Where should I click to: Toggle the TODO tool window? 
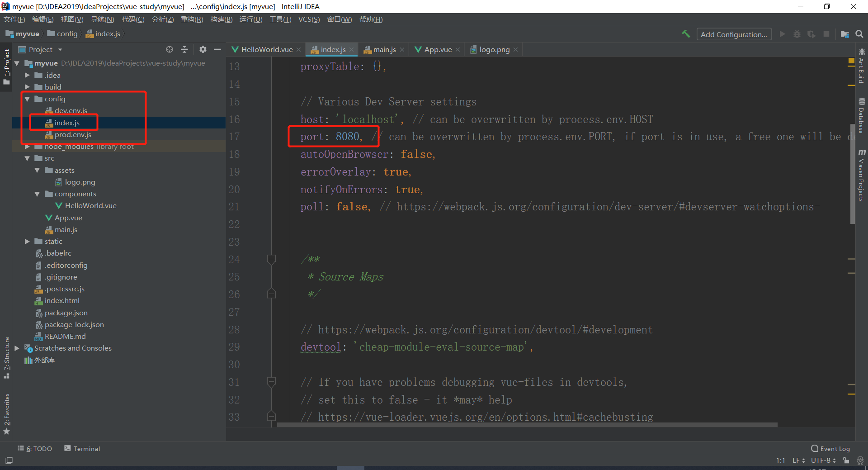coord(35,448)
